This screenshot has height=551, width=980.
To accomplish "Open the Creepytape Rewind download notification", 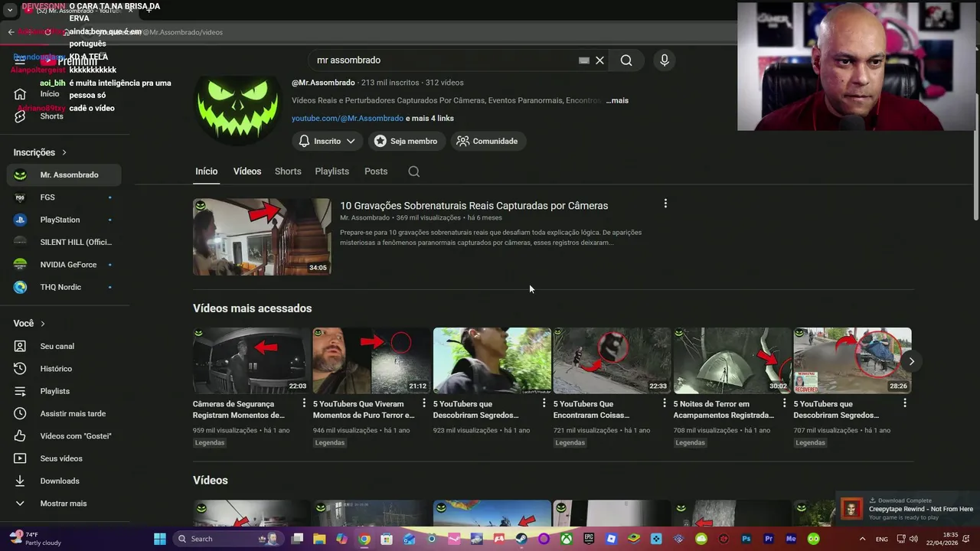I will pos(908,509).
